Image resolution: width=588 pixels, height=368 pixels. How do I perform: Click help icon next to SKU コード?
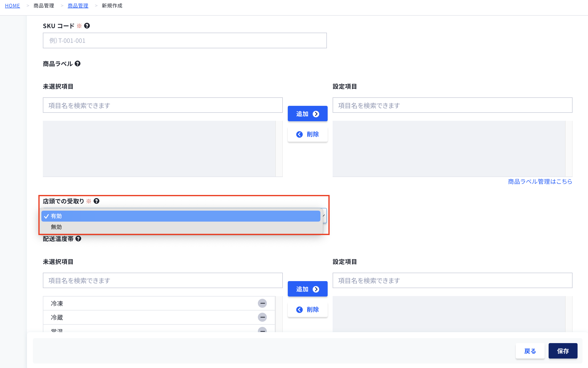pos(87,26)
